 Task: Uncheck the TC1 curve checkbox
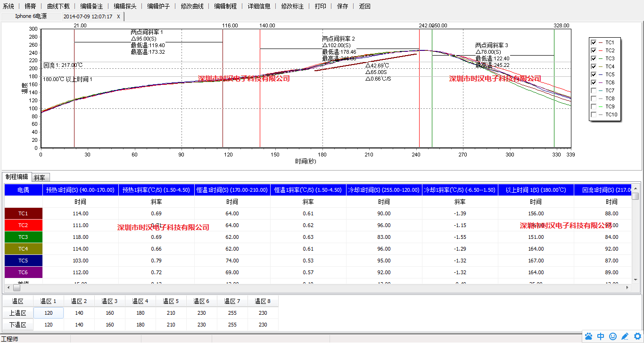(x=594, y=42)
